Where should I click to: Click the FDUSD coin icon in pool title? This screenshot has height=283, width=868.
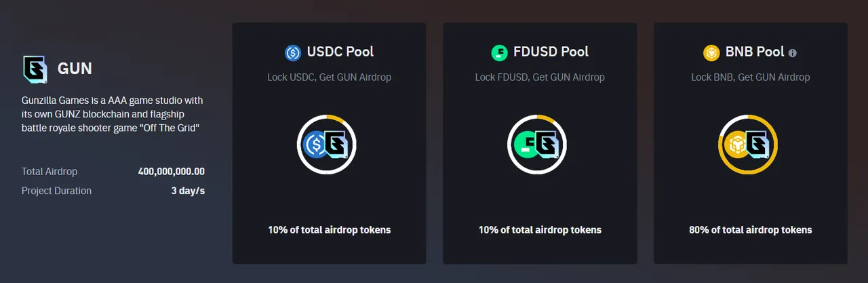click(499, 52)
